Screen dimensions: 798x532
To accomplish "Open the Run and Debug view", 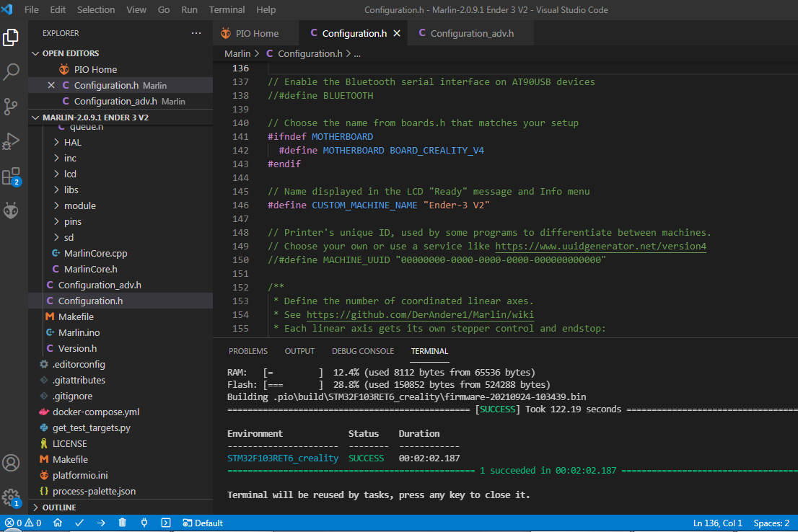I will point(12,141).
